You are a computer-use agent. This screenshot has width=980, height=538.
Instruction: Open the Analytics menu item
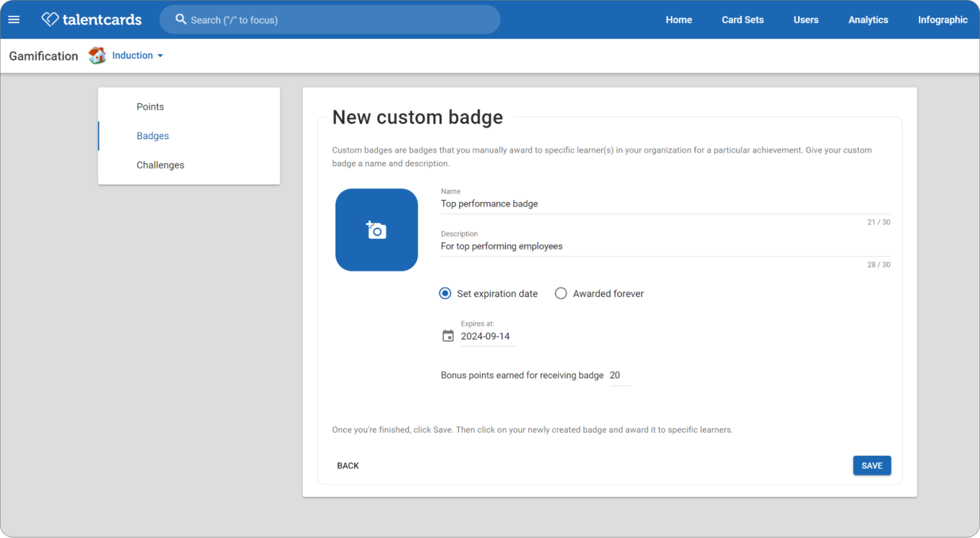click(868, 20)
